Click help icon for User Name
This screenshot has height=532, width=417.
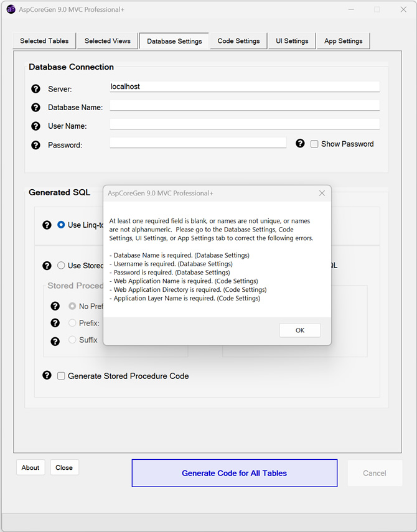[35, 126]
